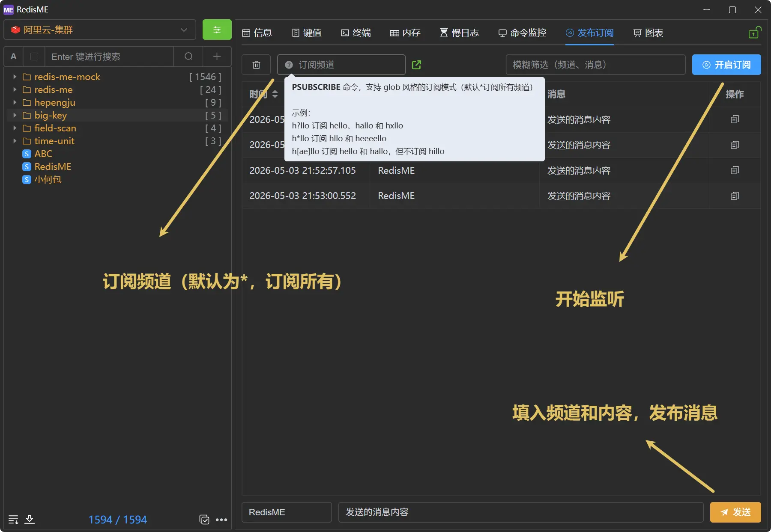Image resolution: width=771 pixels, height=532 pixels.
Task: Add a new key with plus icon
Action: (x=217, y=56)
